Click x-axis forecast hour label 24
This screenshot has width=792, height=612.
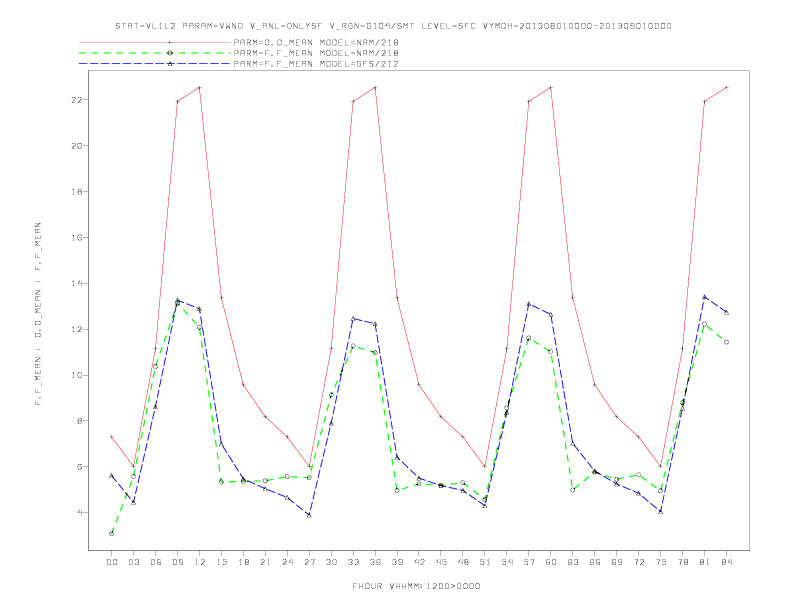[x=287, y=562]
